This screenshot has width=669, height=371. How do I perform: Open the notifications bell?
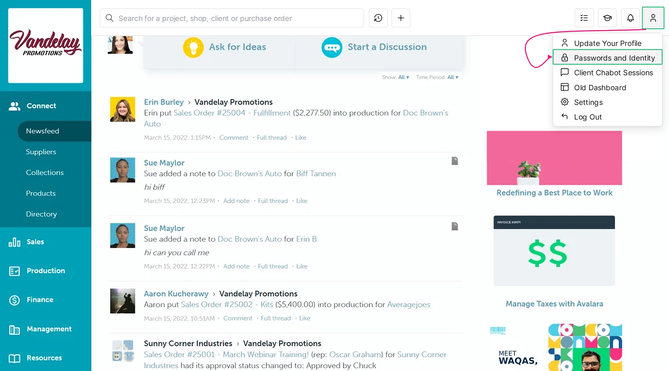630,18
